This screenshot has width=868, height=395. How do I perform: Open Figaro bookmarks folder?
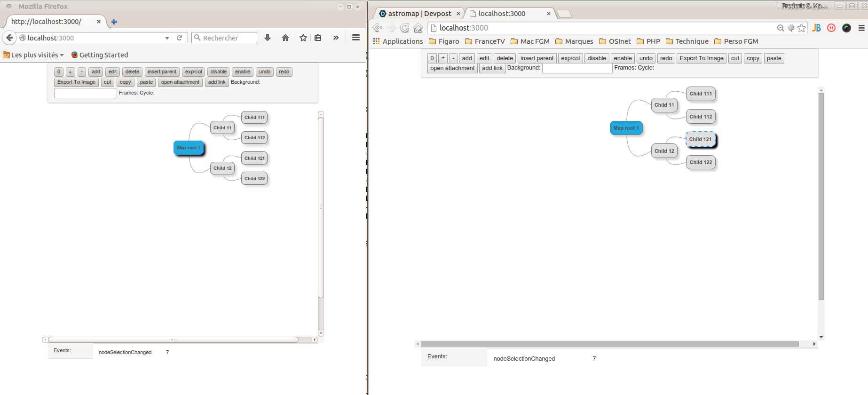click(444, 41)
